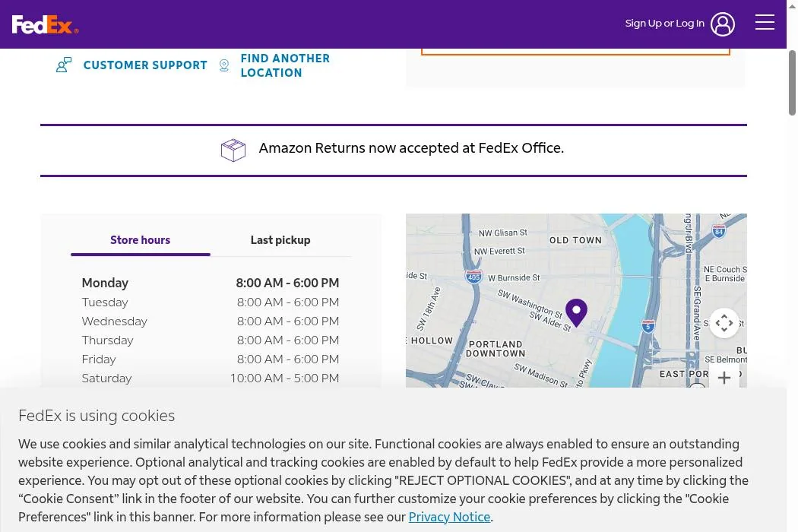798x532 pixels.
Task: Open Customer Support link
Action: click(145, 65)
